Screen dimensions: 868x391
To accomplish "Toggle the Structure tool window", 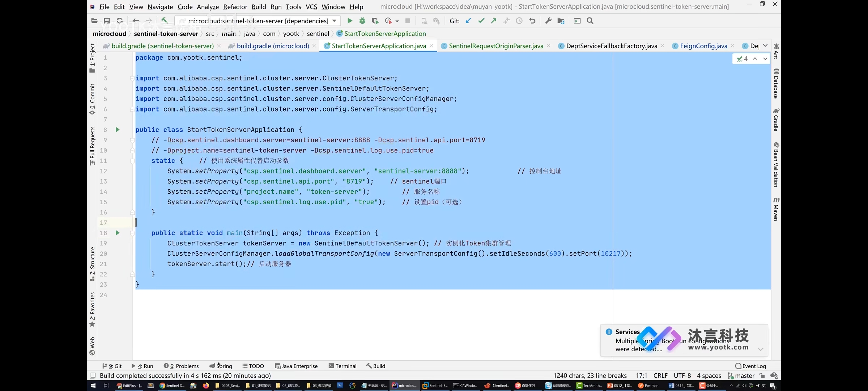I will 92,264.
